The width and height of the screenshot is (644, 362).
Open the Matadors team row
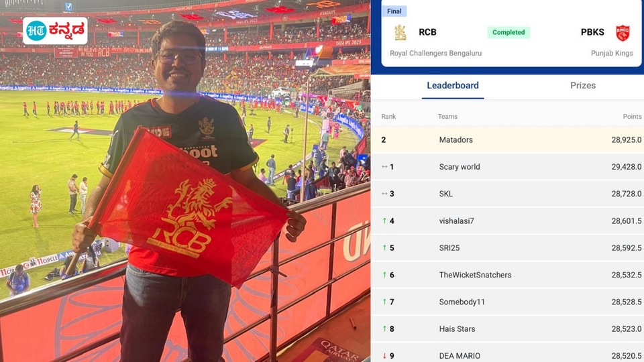508,140
